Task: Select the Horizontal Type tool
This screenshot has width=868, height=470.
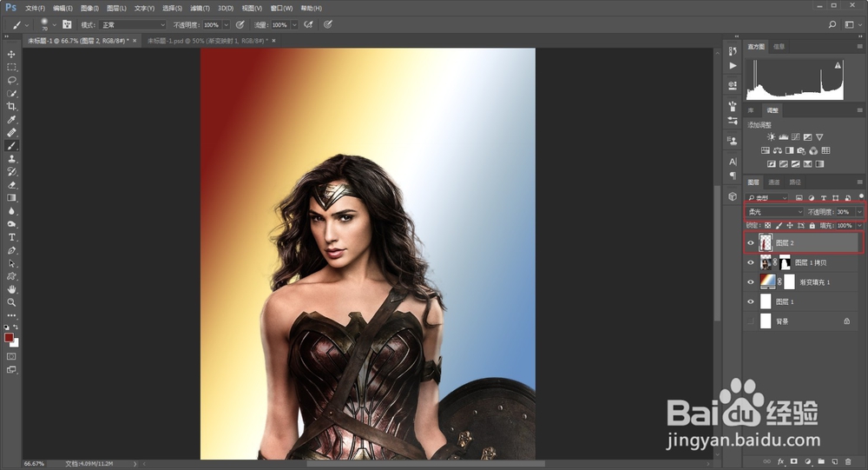Action: 11,237
